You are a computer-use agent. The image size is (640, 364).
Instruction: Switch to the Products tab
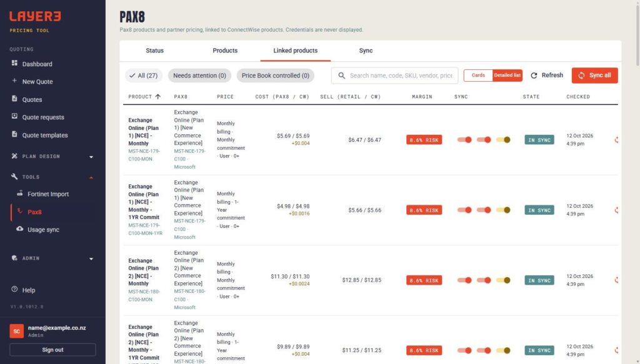(225, 51)
